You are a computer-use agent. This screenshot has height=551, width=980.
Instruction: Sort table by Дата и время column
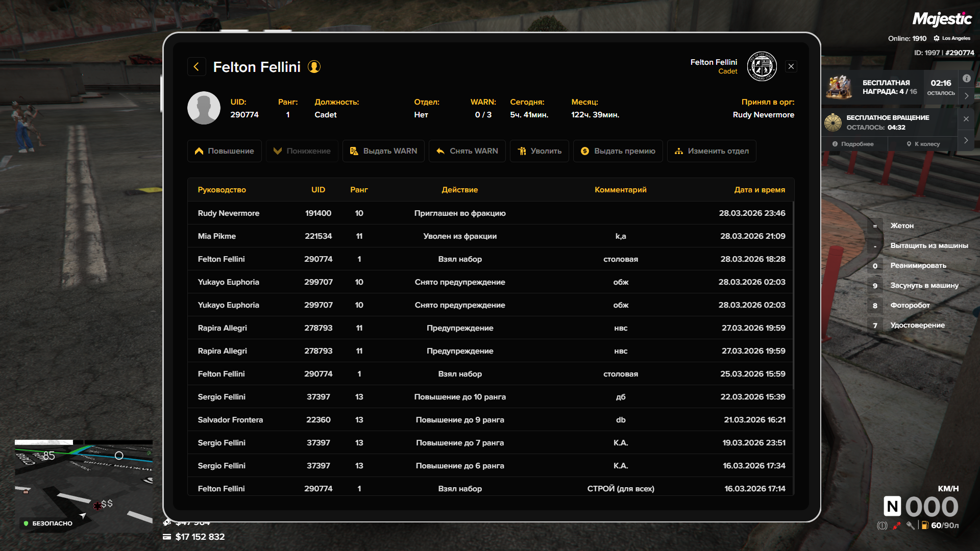coord(759,190)
